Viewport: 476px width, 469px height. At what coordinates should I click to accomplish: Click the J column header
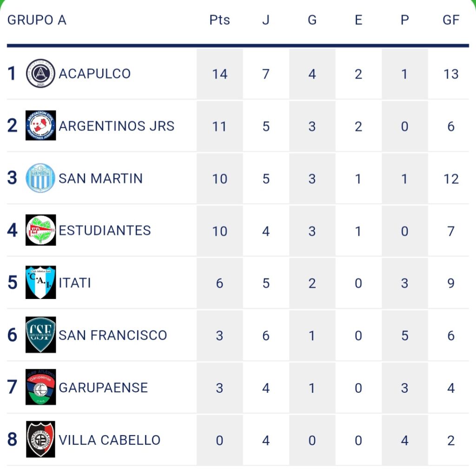tap(266, 20)
